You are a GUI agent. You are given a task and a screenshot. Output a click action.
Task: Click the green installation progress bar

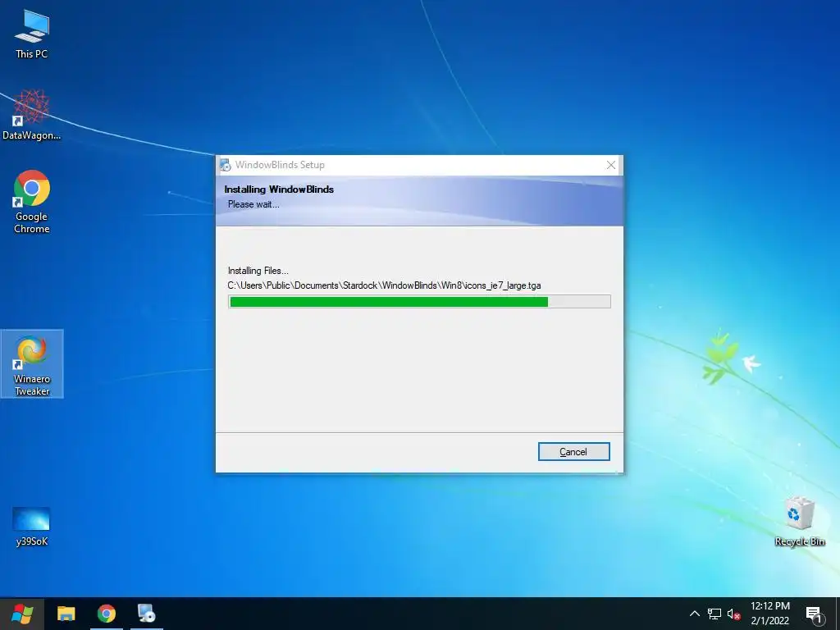pyautogui.click(x=419, y=302)
